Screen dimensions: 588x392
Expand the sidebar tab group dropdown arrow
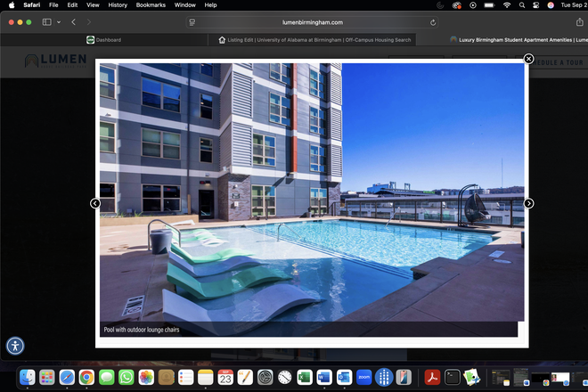tap(59, 22)
